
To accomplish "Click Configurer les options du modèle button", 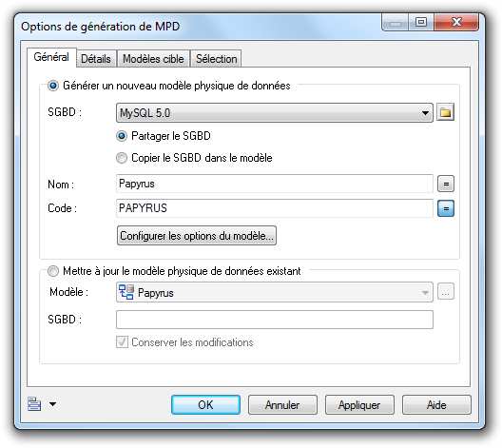I will coord(197,236).
